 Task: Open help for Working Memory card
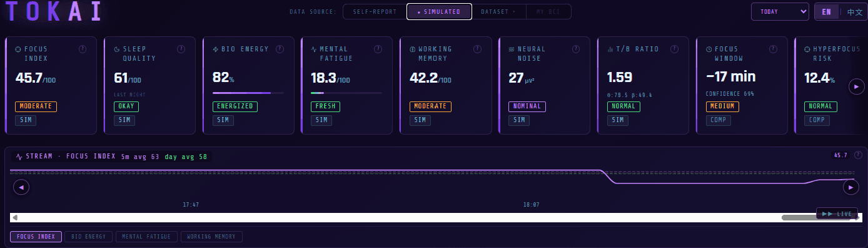point(477,49)
